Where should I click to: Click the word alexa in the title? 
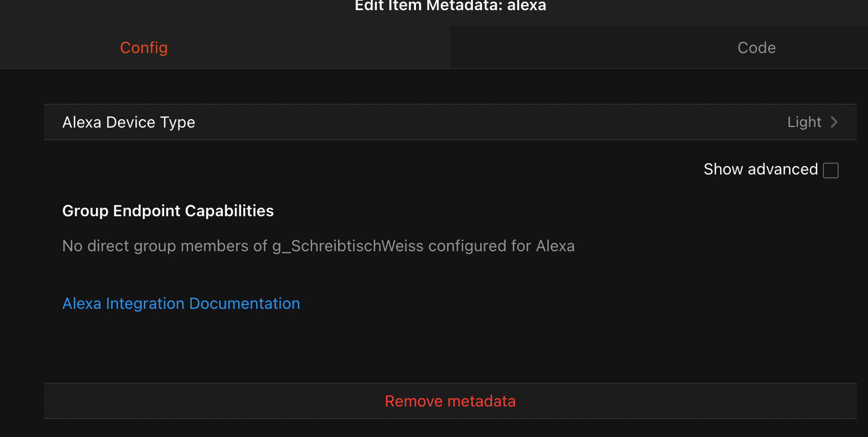coord(527,6)
